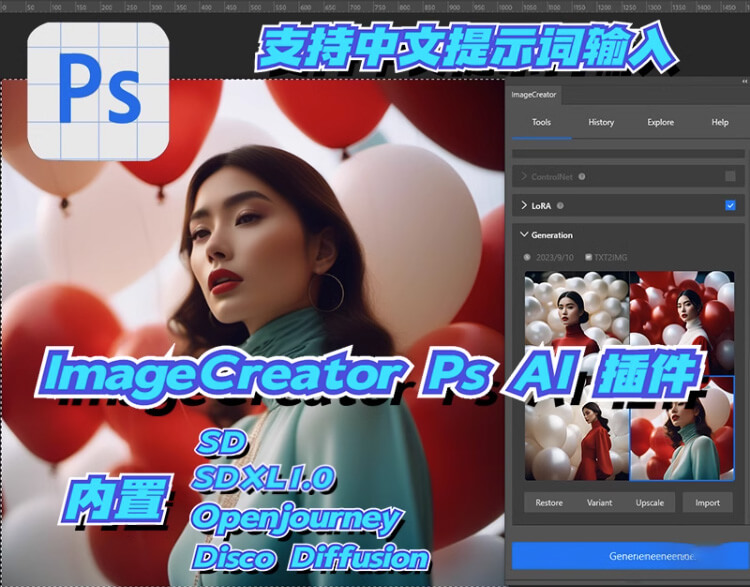
Task: Collapse panel with double-arrow icon
Action: tap(744, 82)
